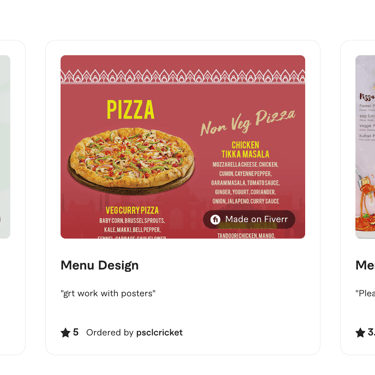Click the Fiverr logo icon in the badge
The image size is (375, 375).
coord(215,219)
